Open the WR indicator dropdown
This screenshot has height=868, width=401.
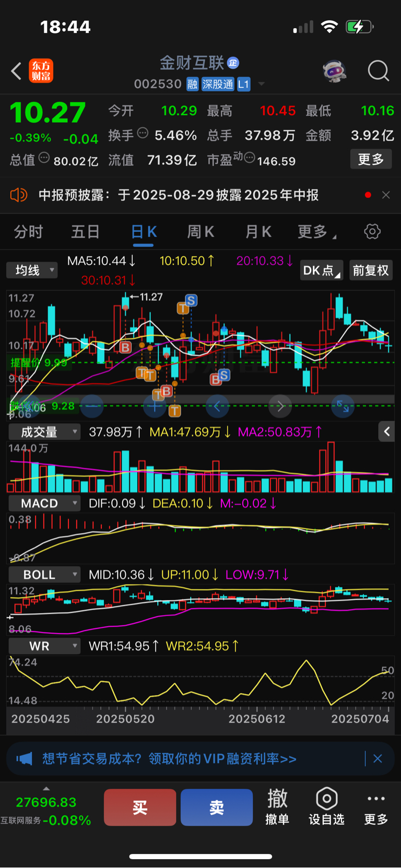coord(44,646)
